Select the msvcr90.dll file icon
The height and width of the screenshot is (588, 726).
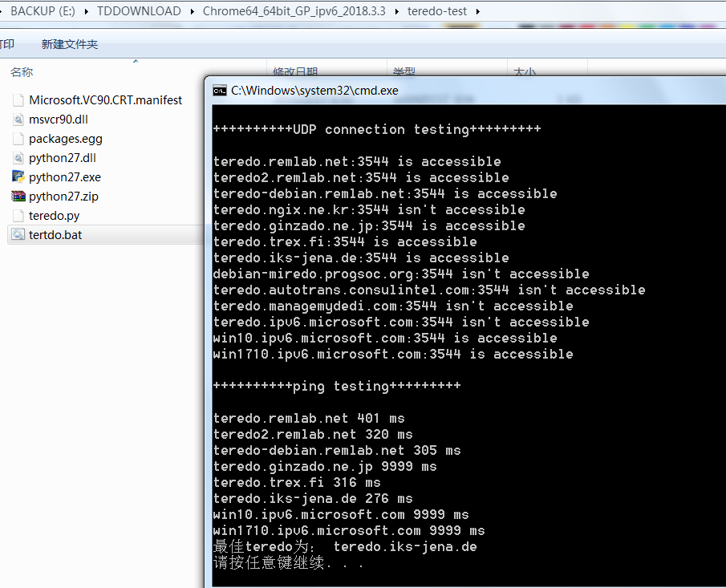[x=18, y=119]
